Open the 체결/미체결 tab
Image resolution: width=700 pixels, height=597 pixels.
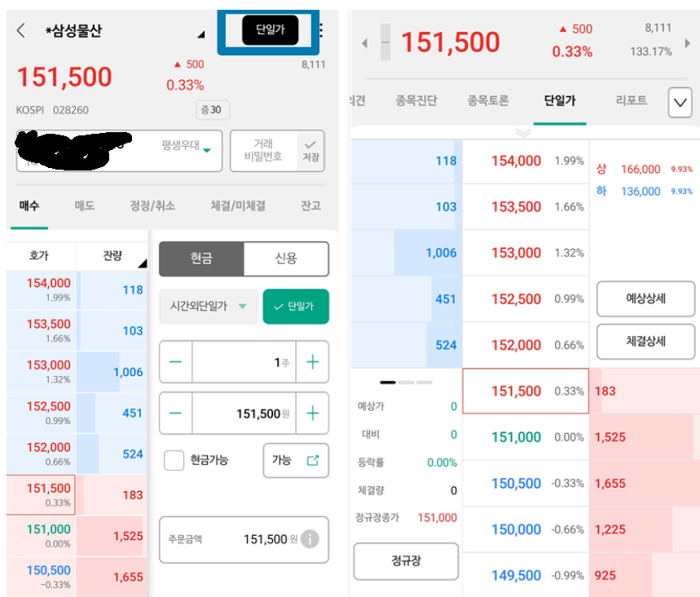pyautogui.click(x=238, y=206)
